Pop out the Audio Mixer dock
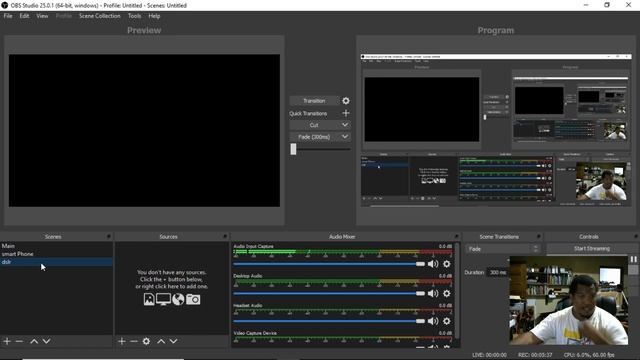 point(456,236)
